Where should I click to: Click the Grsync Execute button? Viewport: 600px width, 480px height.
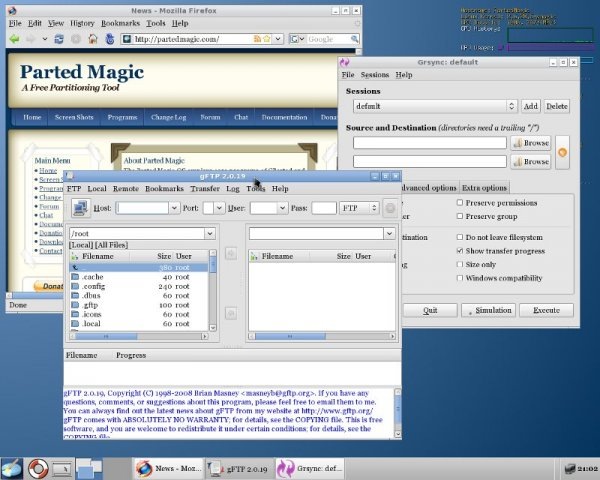coord(546,310)
